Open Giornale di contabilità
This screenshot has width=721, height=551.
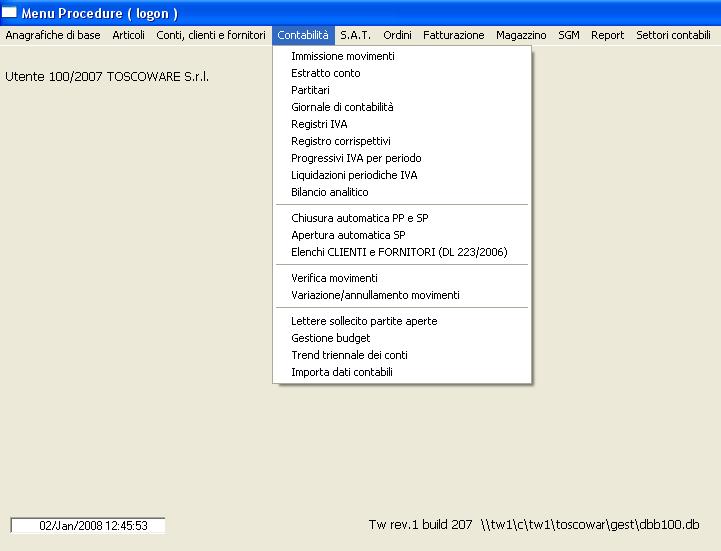[402, 107]
